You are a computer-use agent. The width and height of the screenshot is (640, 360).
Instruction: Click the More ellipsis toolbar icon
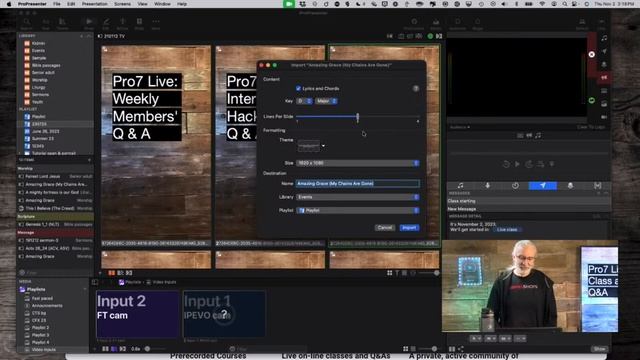(156, 23)
